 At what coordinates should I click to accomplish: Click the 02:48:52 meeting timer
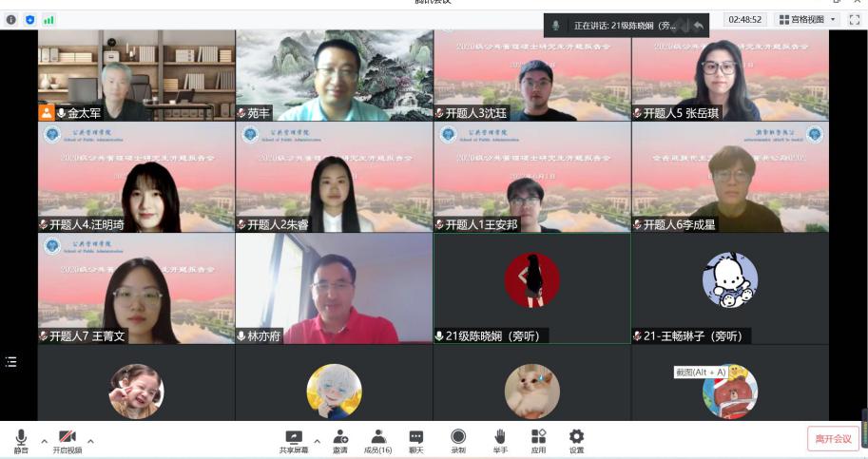click(x=745, y=19)
